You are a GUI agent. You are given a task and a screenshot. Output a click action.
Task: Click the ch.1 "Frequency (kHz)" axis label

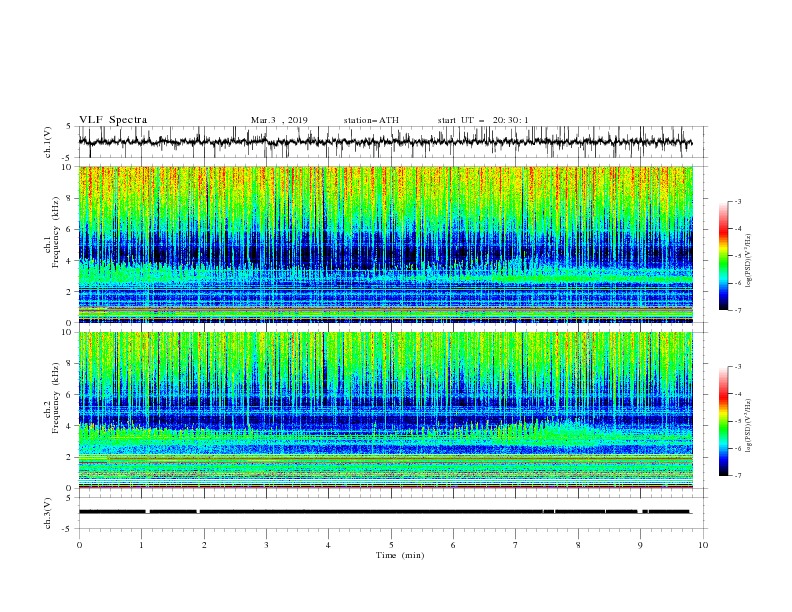[x=56, y=233]
